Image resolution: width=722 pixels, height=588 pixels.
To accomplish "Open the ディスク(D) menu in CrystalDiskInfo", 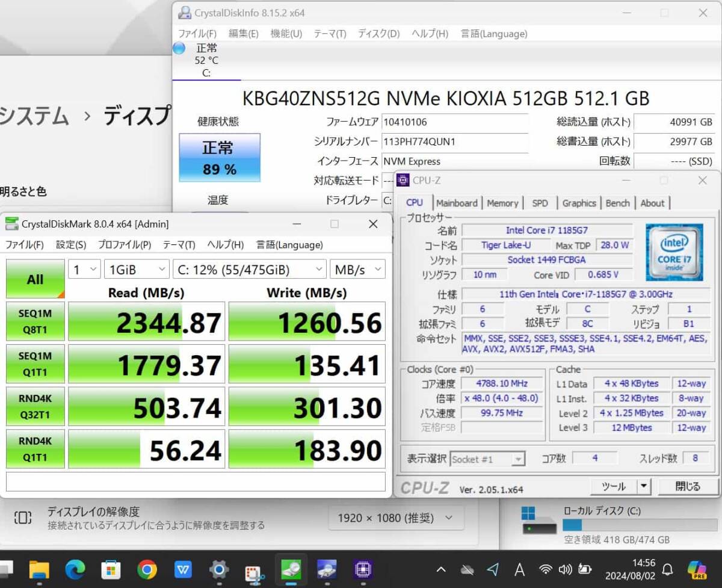I will click(378, 34).
